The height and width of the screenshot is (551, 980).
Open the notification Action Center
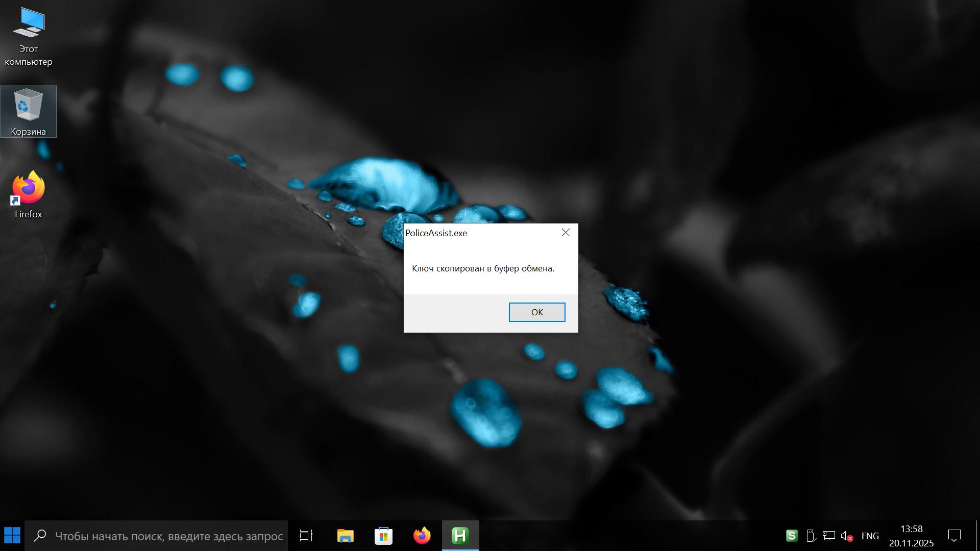[x=954, y=536]
